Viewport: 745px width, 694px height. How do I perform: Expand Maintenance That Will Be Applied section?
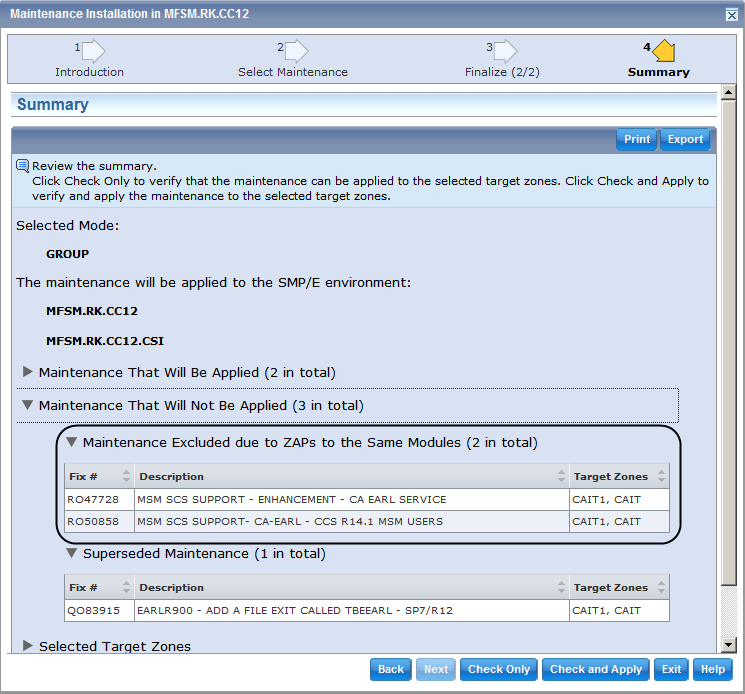[28, 372]
